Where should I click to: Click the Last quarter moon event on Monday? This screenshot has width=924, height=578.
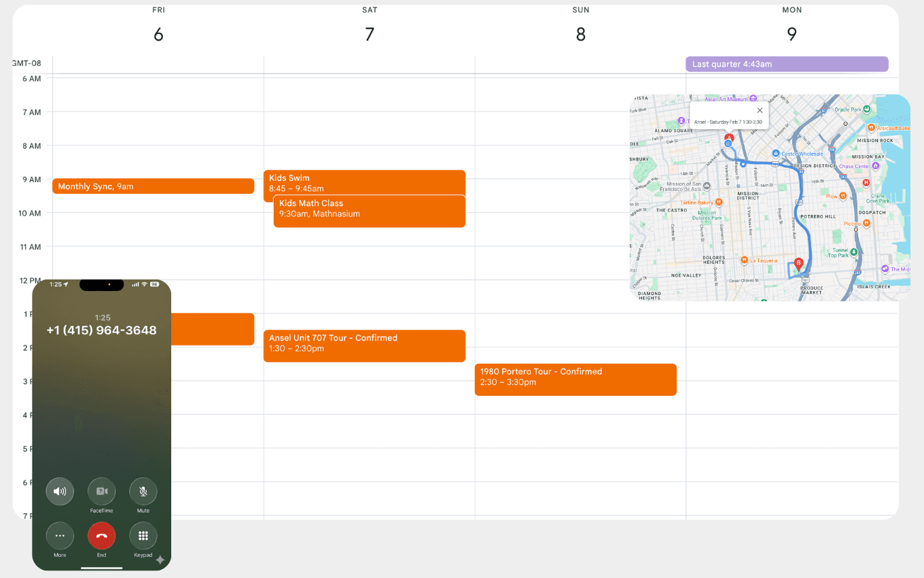(787, 64)
